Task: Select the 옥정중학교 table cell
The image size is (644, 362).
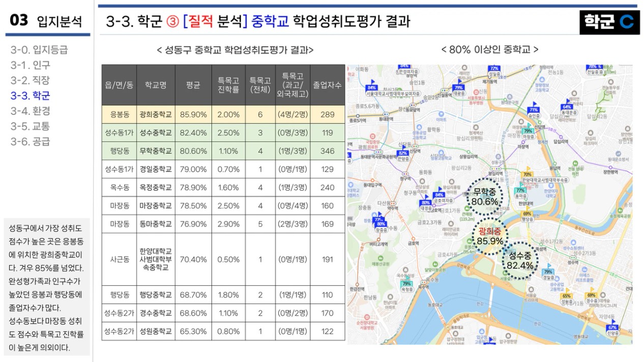Action: [156, 188]
